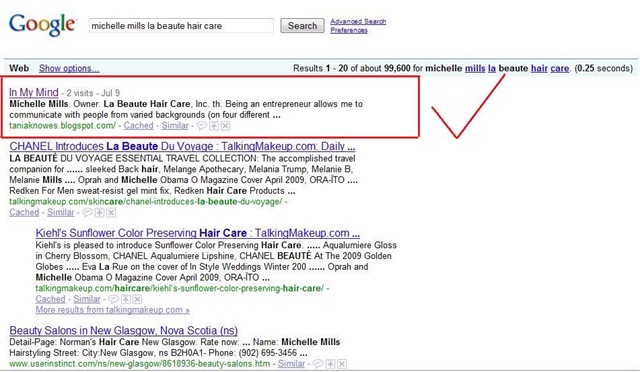640x372 pixels.
Task: Click 'hair' keyword link in results bar
Action: click(x=539, y=68)
